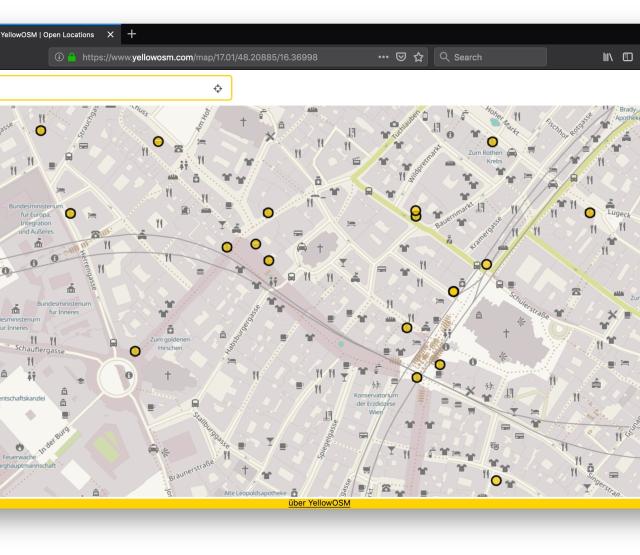The width and height of the screenshot is (640, 555).
Task: Click the camera icon near Tuchlauben
Action: click(394, 124)
